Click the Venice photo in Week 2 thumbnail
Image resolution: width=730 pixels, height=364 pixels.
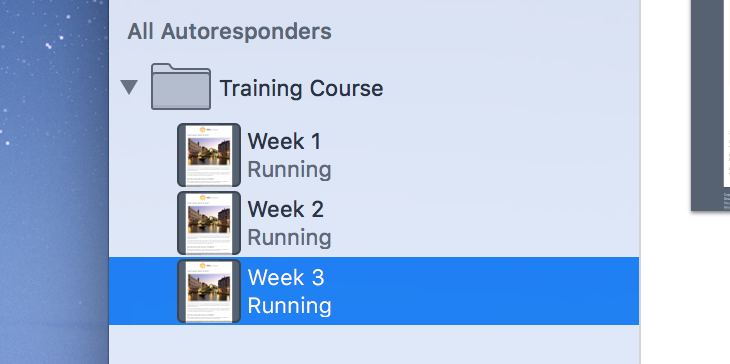click(x=209, y=219)
